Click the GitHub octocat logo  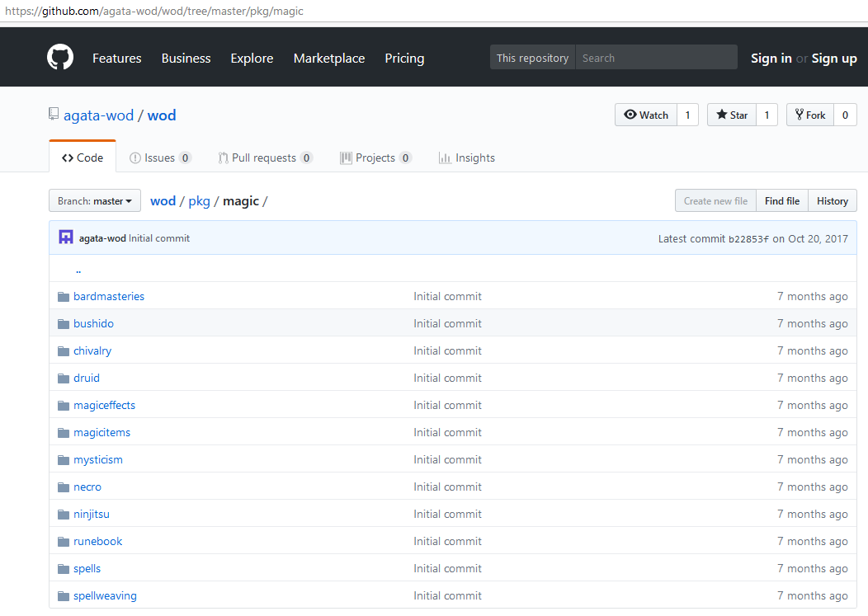pos(60,58)
